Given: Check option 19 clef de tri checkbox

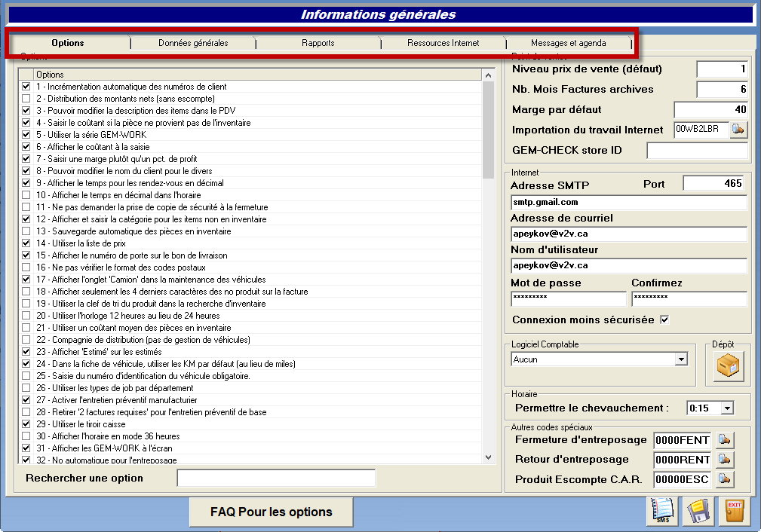Looking at the screenshot, I should [26, 304].
